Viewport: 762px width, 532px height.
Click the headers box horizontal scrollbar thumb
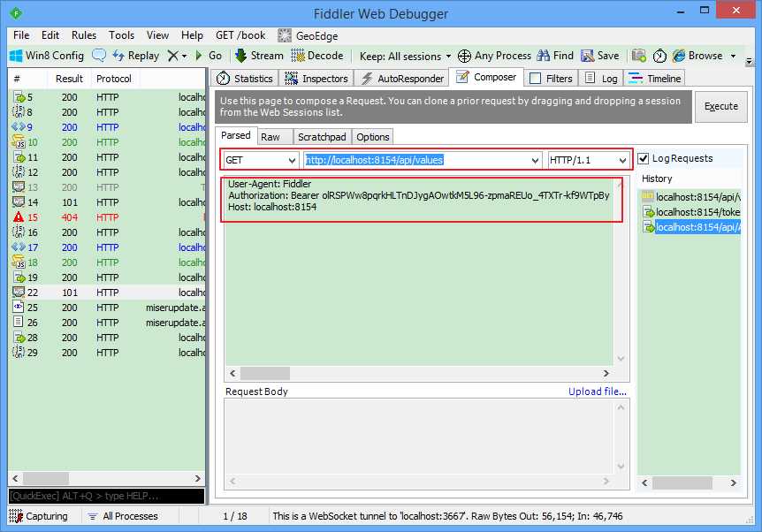(x=265, y=373)
